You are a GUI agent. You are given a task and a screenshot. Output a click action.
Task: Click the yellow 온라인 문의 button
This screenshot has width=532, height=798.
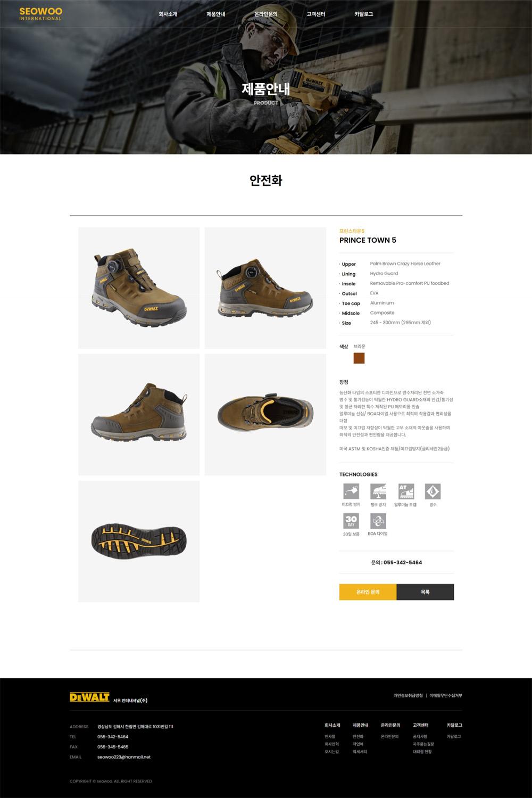[368, 592]
